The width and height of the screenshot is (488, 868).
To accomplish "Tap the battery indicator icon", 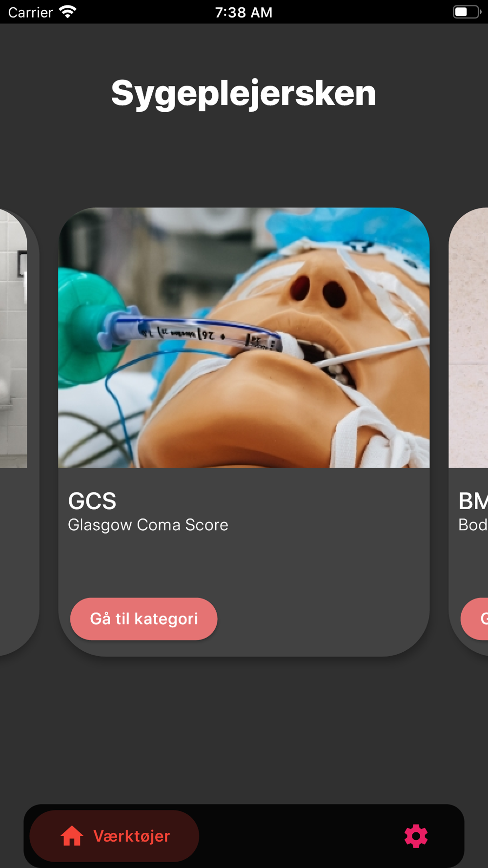I will (467, 12).
